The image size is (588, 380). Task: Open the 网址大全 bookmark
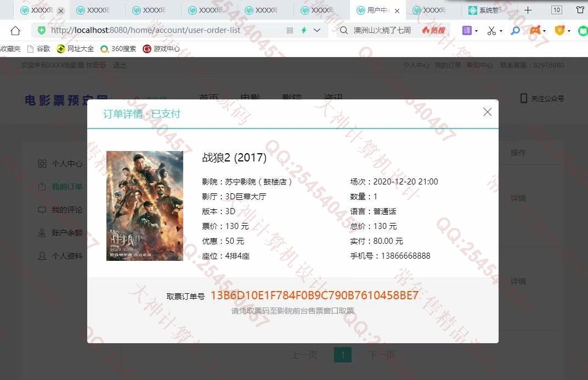(x=76, y=49)
